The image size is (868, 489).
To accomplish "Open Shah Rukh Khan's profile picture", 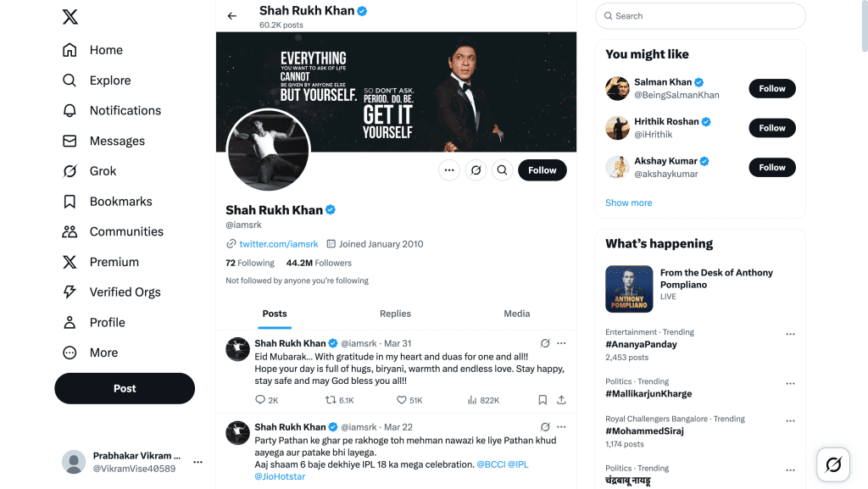I will (268, 149).
